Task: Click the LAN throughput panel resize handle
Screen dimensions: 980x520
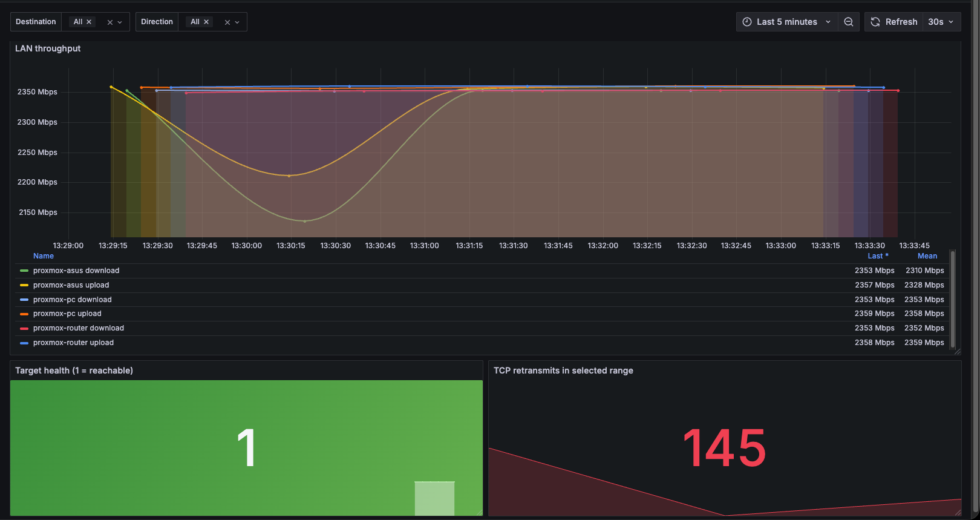Action: tap(958, 352)
